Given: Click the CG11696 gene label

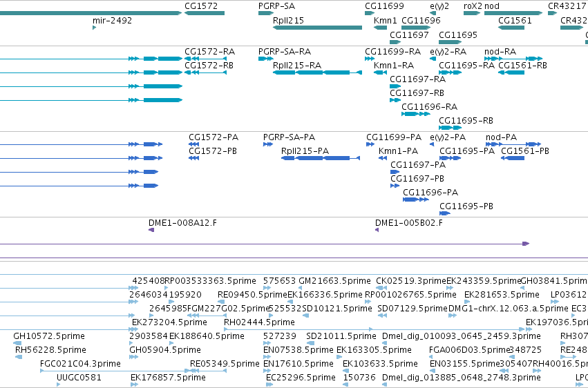Looking at the screenshot, I should coord(421,20).
